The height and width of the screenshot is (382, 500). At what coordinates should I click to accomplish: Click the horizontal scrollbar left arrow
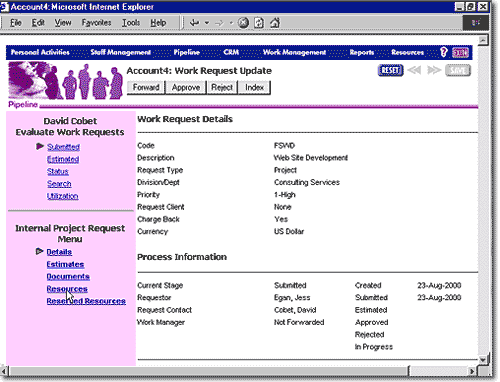point(4,371)
